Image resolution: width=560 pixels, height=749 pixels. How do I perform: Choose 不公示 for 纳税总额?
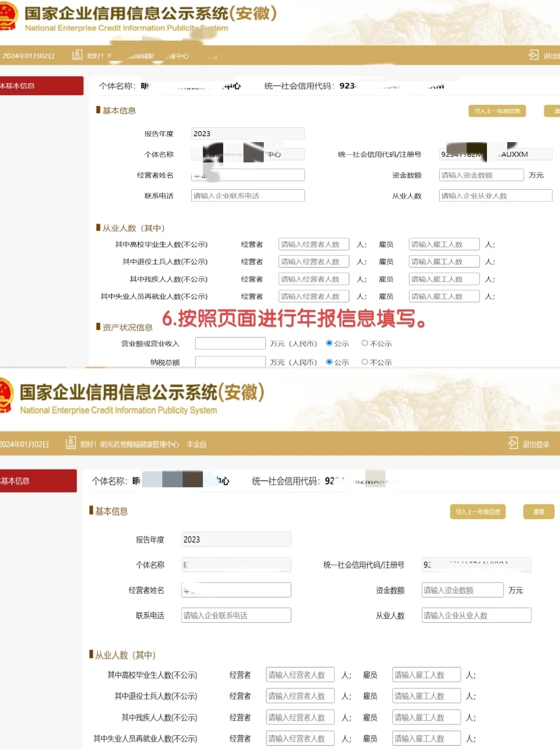[365, 362]
